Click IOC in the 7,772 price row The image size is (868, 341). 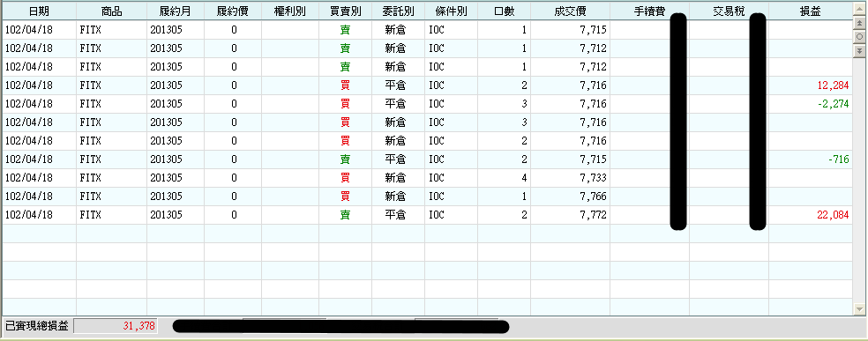click(x=437, y=215)
